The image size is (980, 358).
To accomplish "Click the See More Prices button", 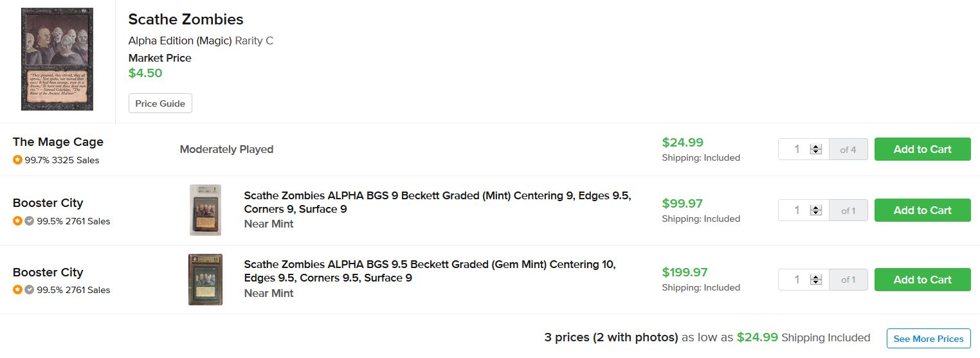I will pyautogui.click(x=928, y=339).
